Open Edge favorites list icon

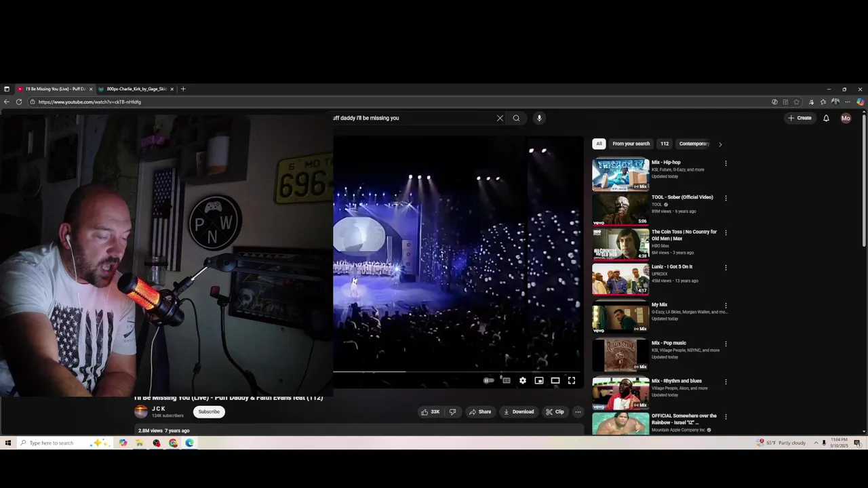click(x=823, y=102)
